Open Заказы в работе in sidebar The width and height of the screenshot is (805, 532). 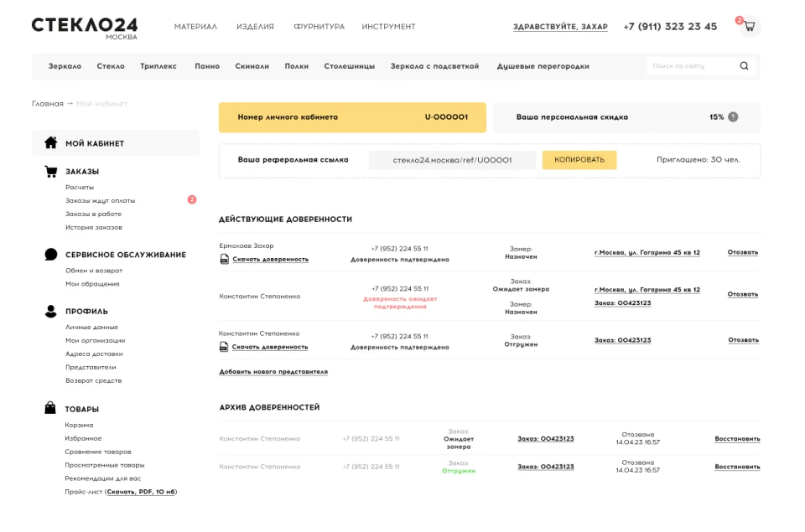(93, 214)
